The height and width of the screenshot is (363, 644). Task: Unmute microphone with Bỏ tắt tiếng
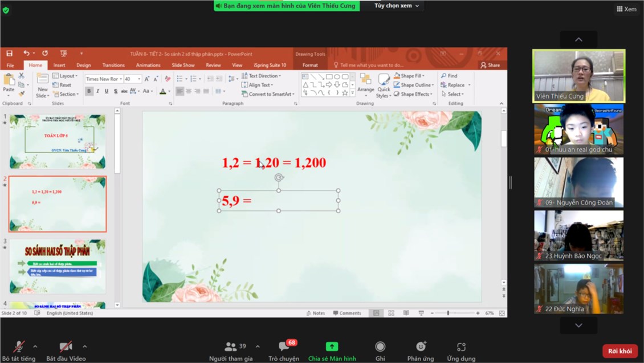pyautogui.click(x=19, y=346)
